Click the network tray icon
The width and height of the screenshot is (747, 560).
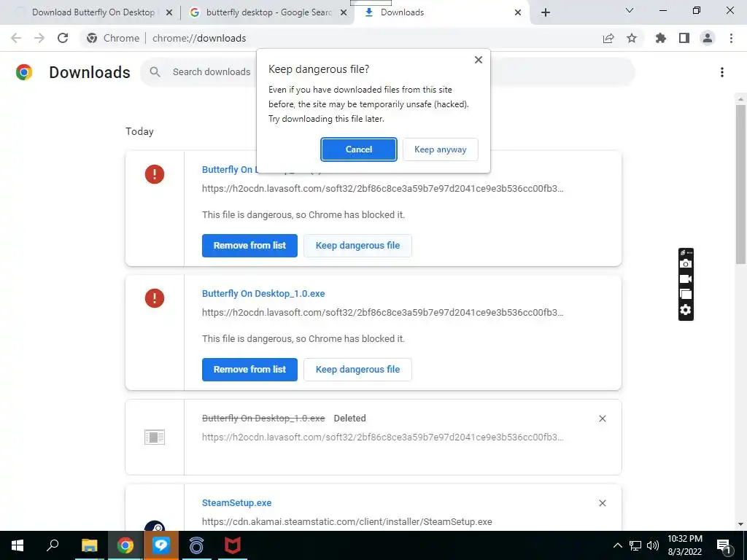(635, 545)
